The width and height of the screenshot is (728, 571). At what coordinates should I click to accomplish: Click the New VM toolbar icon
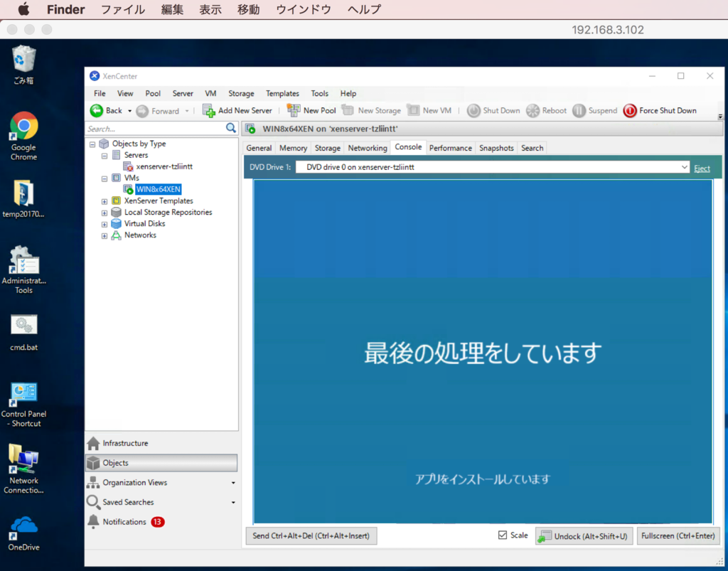pos(413,110)
